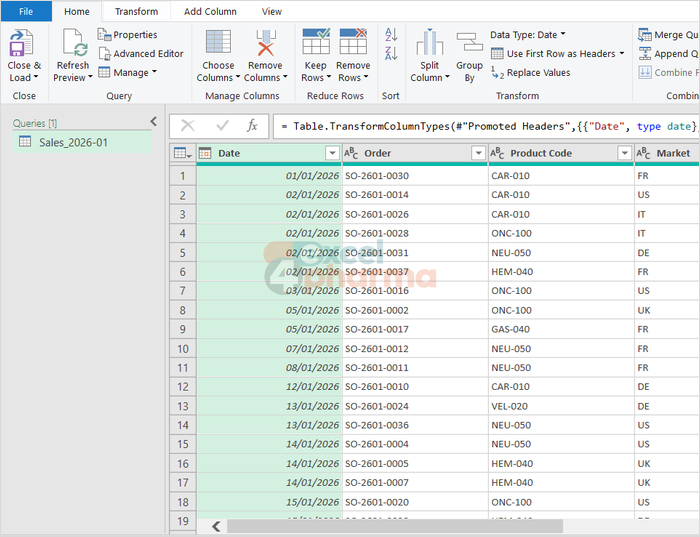Open the File tab
This screenshot has height=537, width=700.
(x=26, y=11)
